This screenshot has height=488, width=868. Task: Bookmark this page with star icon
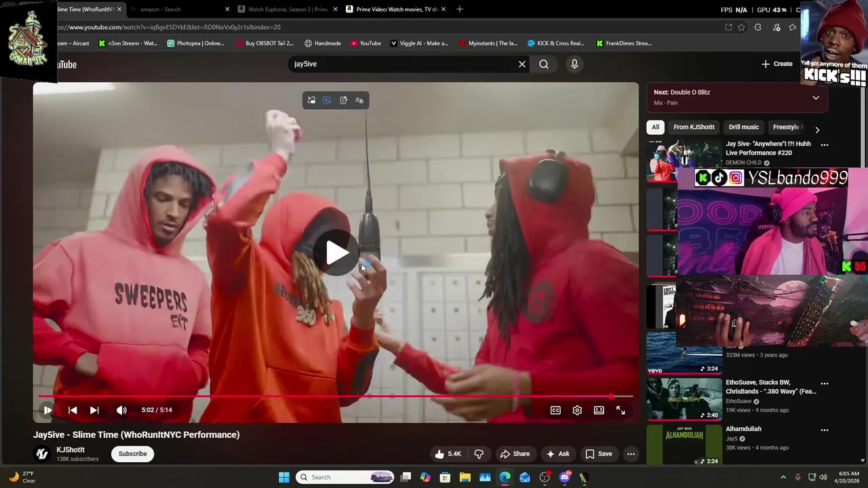[742, 27]
